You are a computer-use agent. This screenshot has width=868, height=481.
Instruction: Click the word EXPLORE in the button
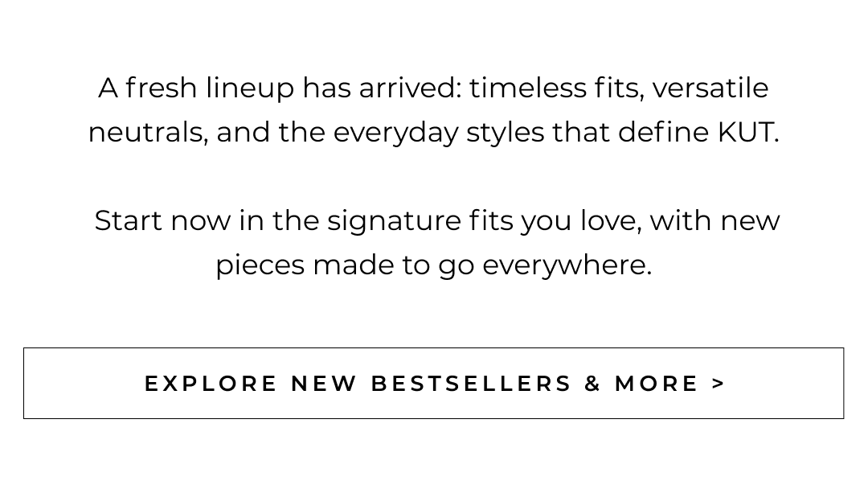coord(211,384)
